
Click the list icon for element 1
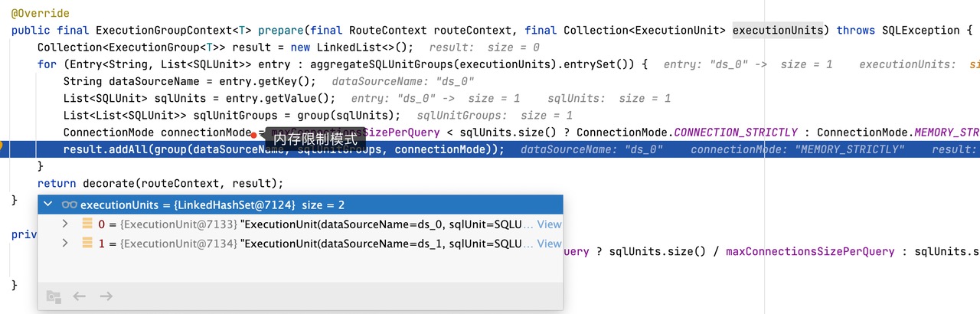[86, 244]
